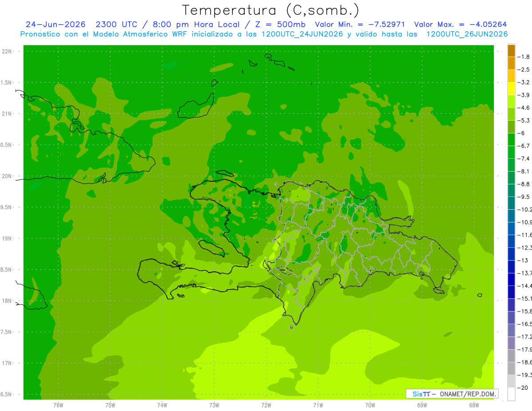
Task: Click the '74W' longitude label
Action: click(x=162, y=405)
